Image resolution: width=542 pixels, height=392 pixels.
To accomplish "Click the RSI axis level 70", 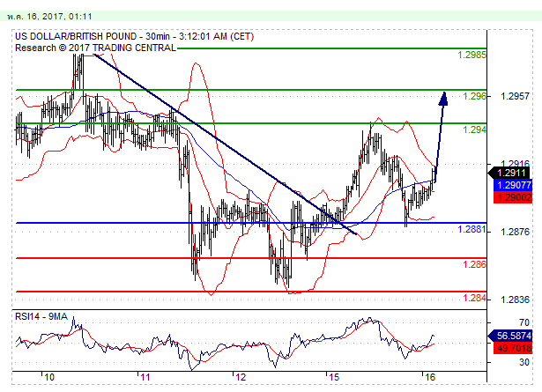I will click(x=524, y=322).
